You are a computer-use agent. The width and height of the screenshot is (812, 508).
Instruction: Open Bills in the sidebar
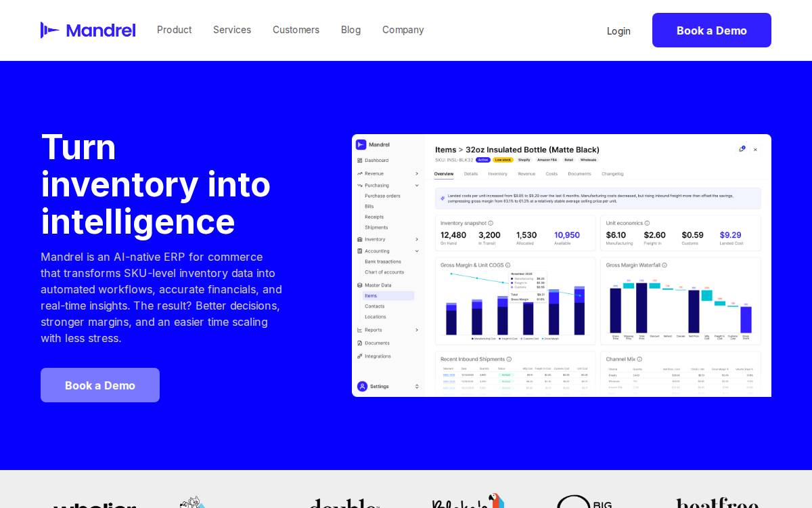369,206
